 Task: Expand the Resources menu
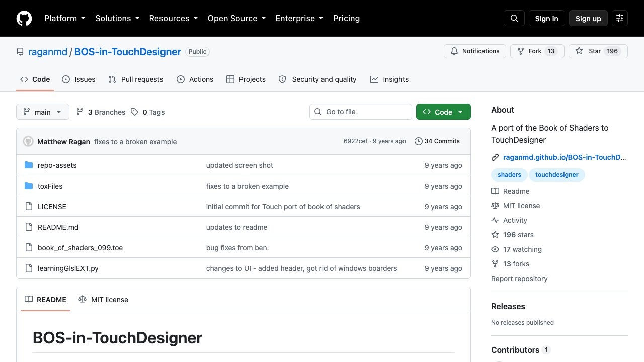point(173,18)
